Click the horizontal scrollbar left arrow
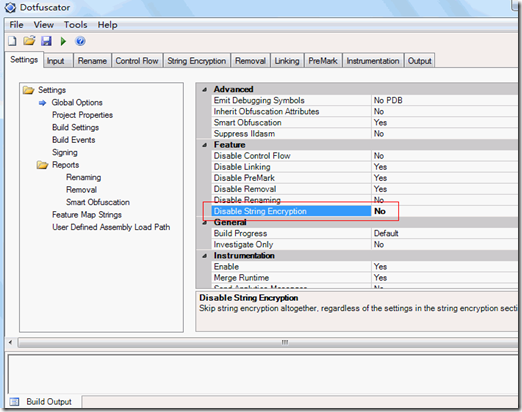The image size is (522, 412). [10, 342]
